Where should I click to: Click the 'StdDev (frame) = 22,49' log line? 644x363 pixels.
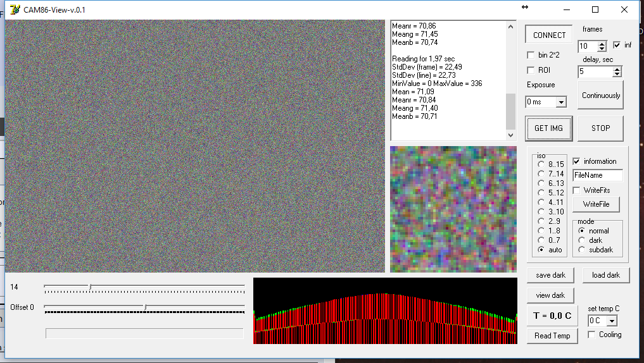click(x=427, y=67)
